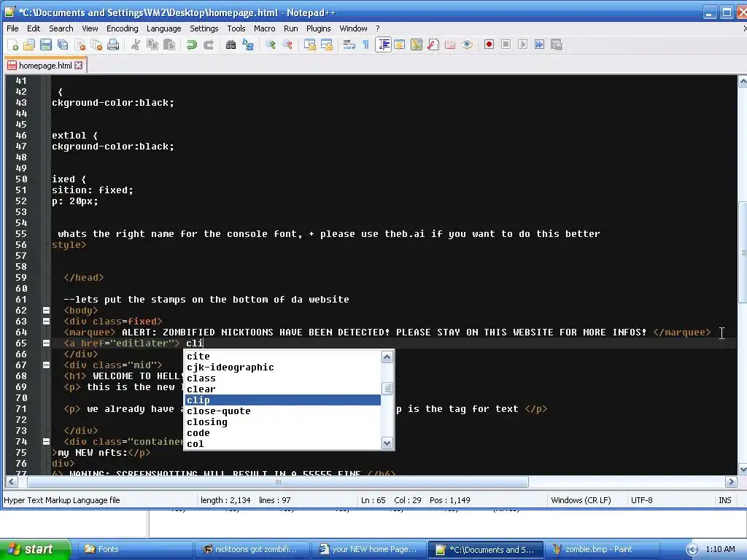
Task: Click the Close document toolbar icon
Action: pos(80,44)
